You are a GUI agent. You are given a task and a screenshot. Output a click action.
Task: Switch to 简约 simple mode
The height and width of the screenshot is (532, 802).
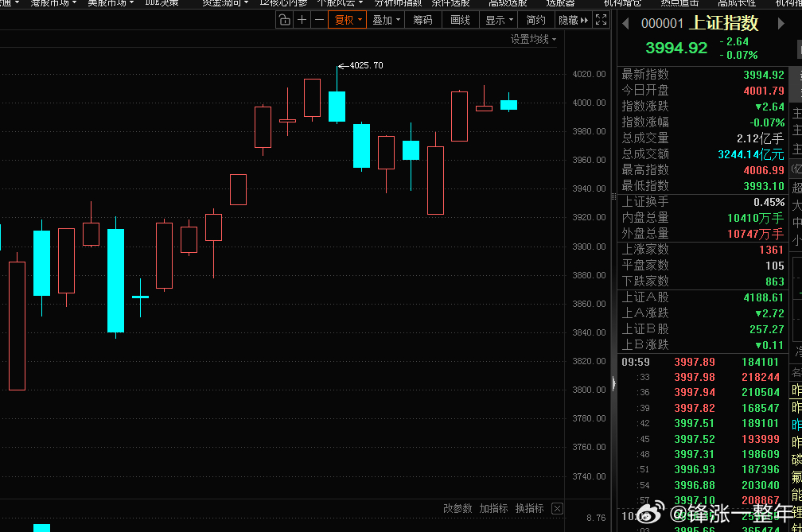(535, 20)
